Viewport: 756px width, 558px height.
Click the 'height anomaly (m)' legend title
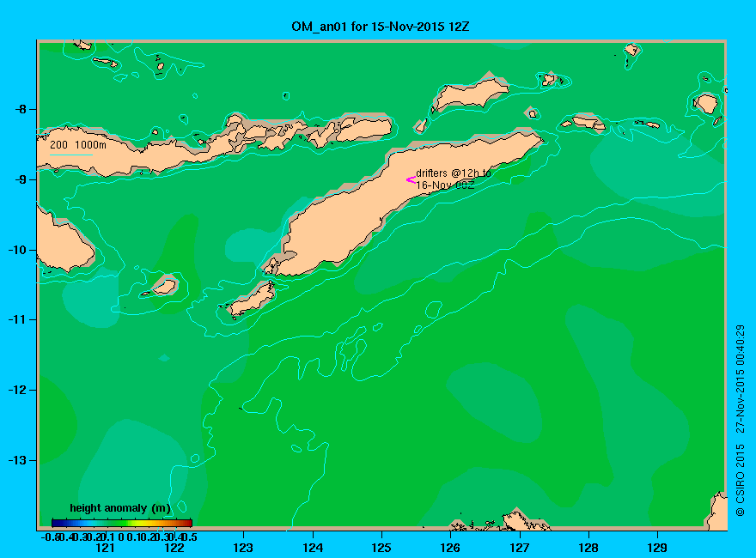[120, 508]
